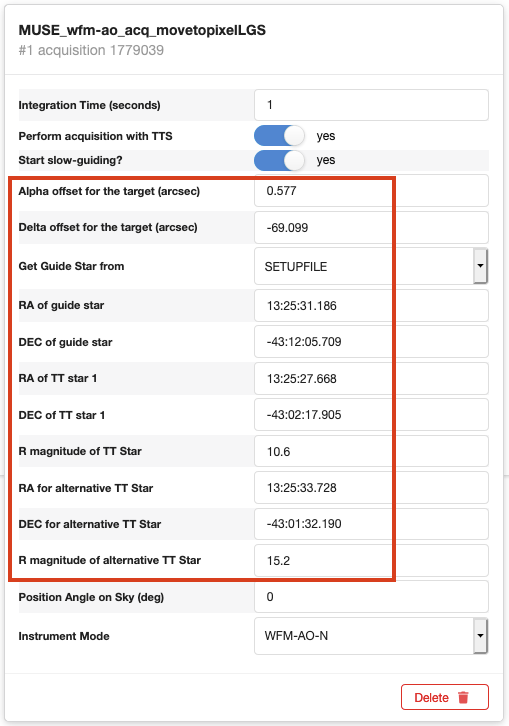Click the trash icon on Delete button
The width and height of the screenshot is (509, 726).
[463, 697]
